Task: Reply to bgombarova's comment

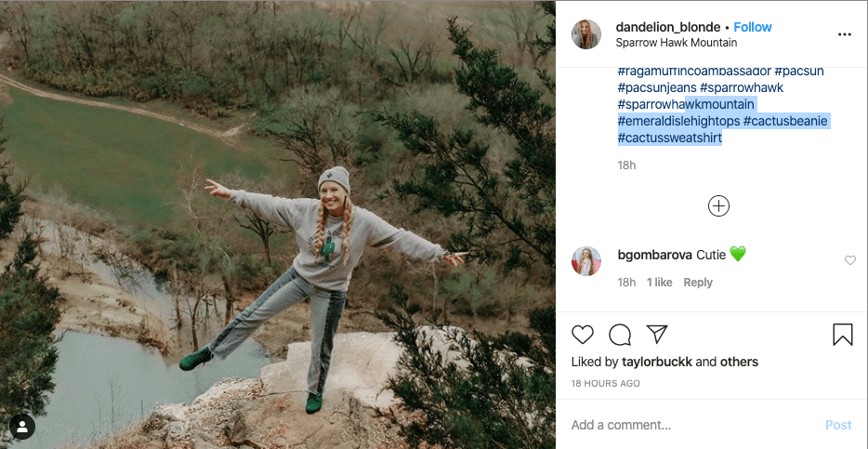Action: click(698, 283)
